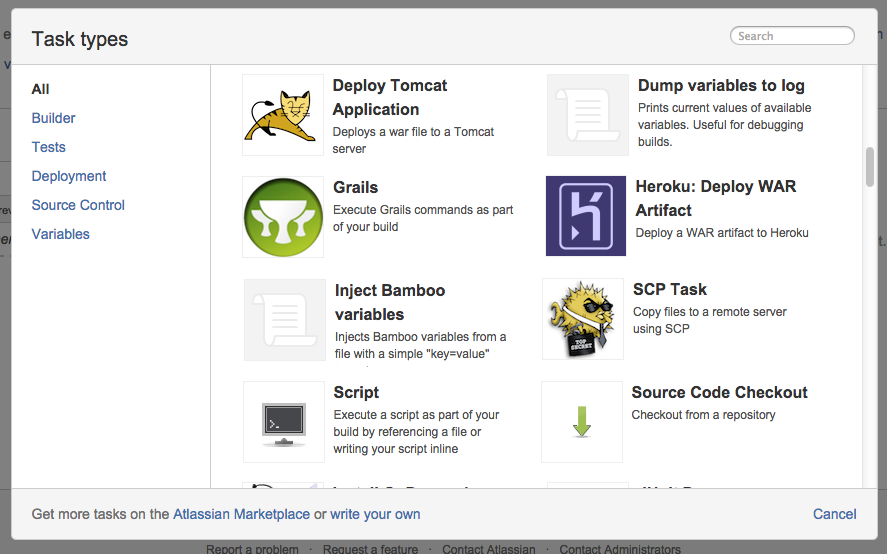Show All task types

tap(40, 89)
